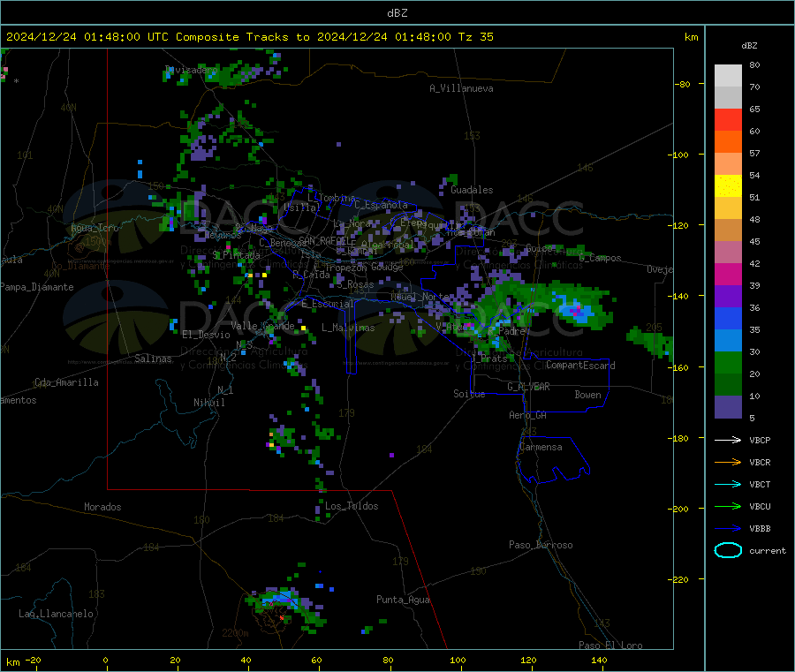This screenshot has width=795, height=672.
Task: Click the cyan 'current' ellipse legend icon
Action: [x=728, y=550]
